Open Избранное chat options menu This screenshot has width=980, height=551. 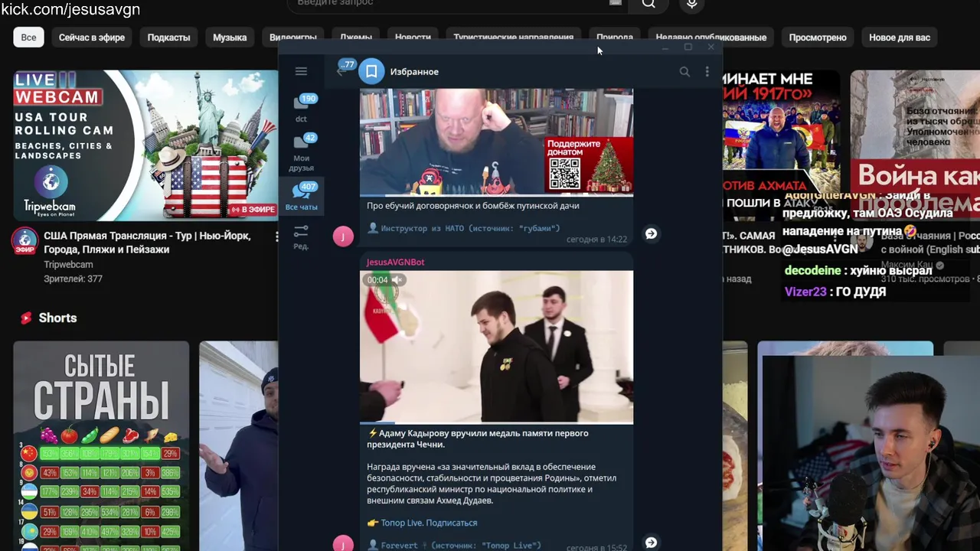[x=707, y=71]
